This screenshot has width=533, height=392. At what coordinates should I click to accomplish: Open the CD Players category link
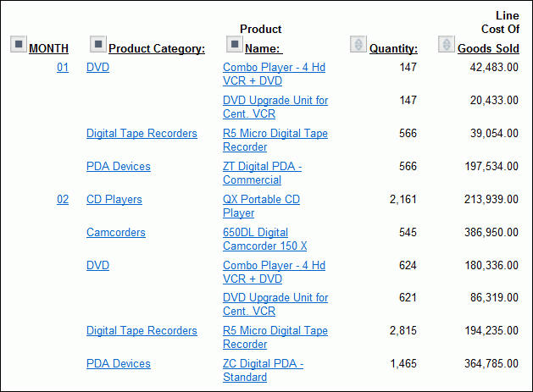coord(114,200)
